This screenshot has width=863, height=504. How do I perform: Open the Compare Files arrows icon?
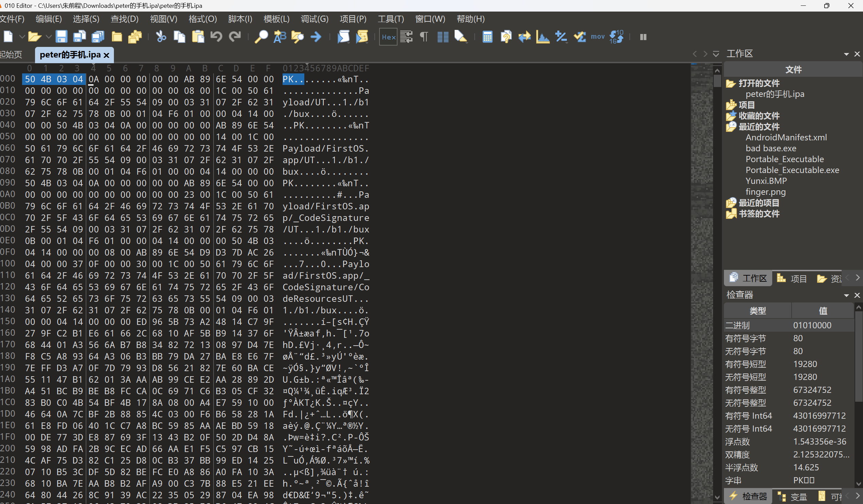pyautogui.click(x=524, y=37)
